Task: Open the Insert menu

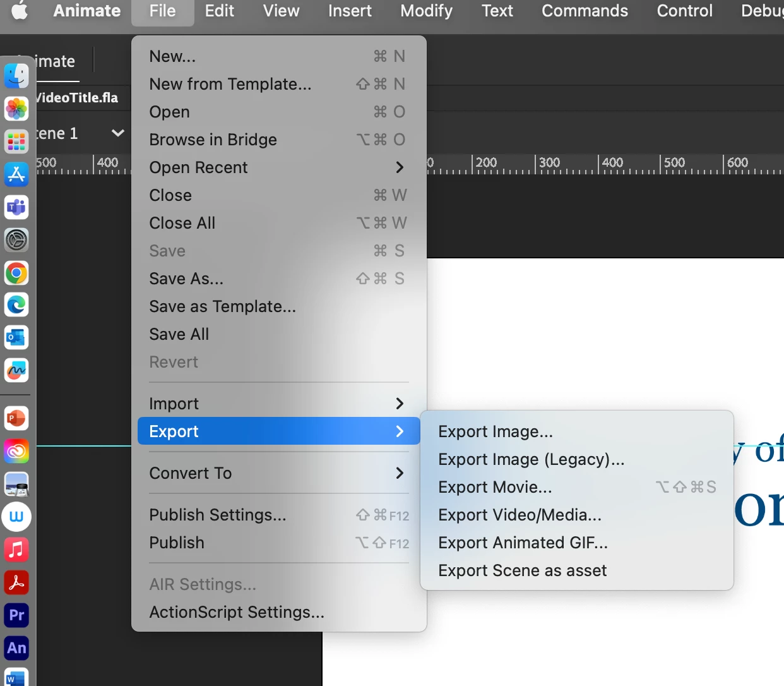Action: click(350, 11)
